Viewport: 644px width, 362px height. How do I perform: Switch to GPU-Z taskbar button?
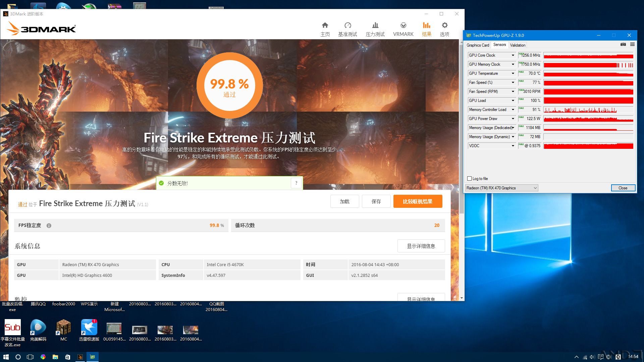tap(93, 357)
